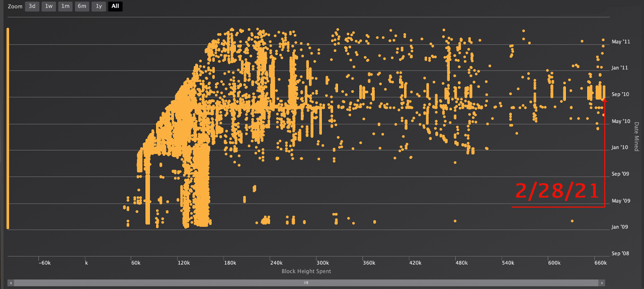Image resolution: width=644 pixels, height=289 pixels.
Task: Click the Sep '08 y-axis label
Action: (620, 254)
